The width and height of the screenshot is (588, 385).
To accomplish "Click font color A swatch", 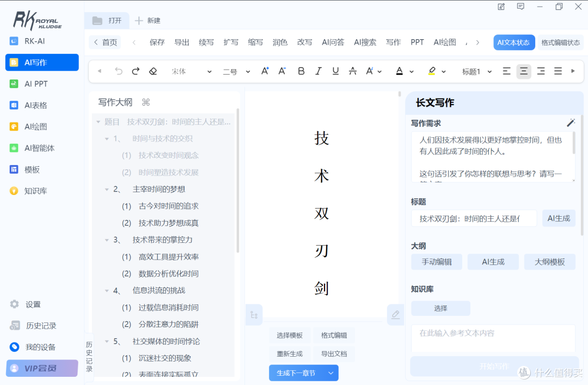I will (400, 71).
